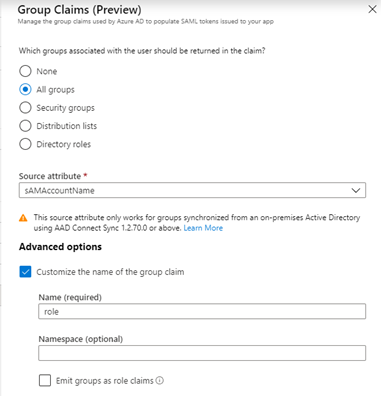Screen dimensions: 381x396
Task: Click the sAMAccountName value in the combo box
Action: (60, 190)
